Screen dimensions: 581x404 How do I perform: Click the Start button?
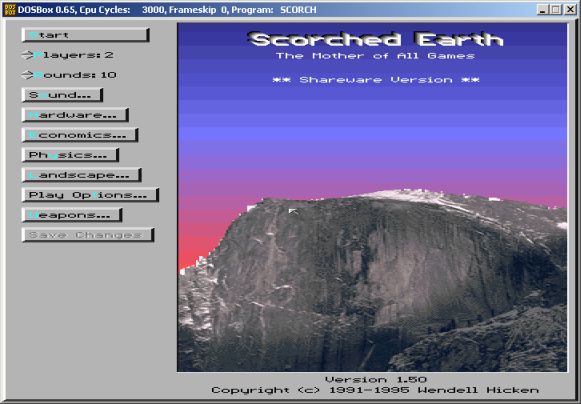86,35
